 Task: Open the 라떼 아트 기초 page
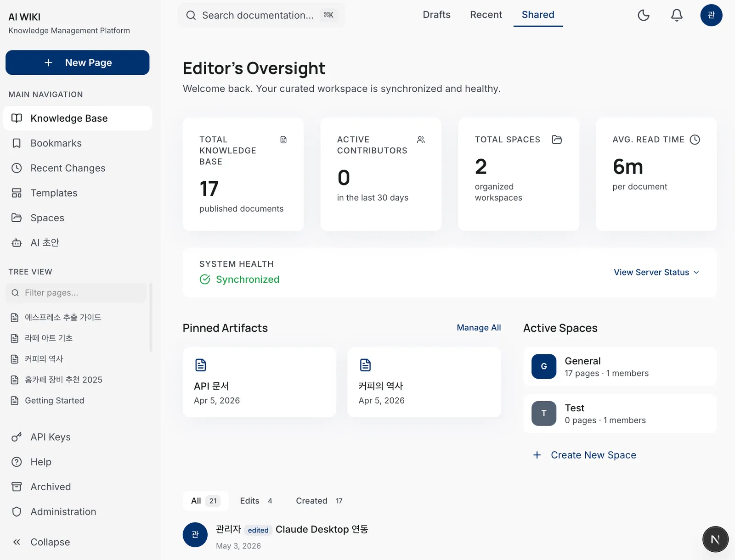click(49, 338)
